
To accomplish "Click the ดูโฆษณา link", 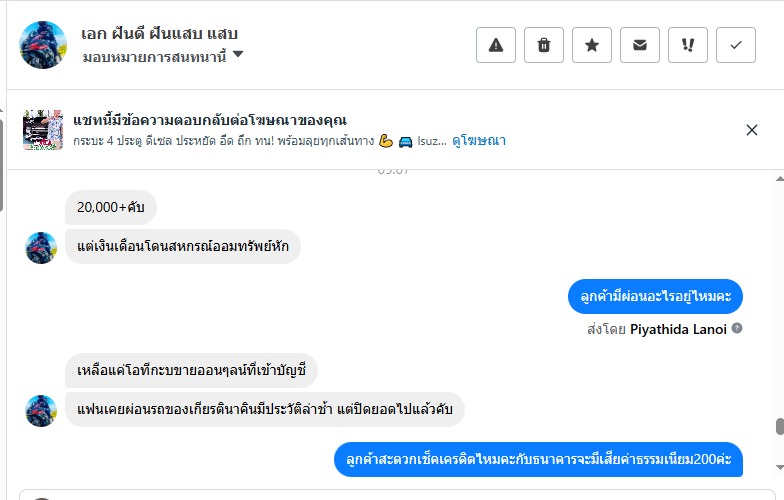I will click(479, 141).
